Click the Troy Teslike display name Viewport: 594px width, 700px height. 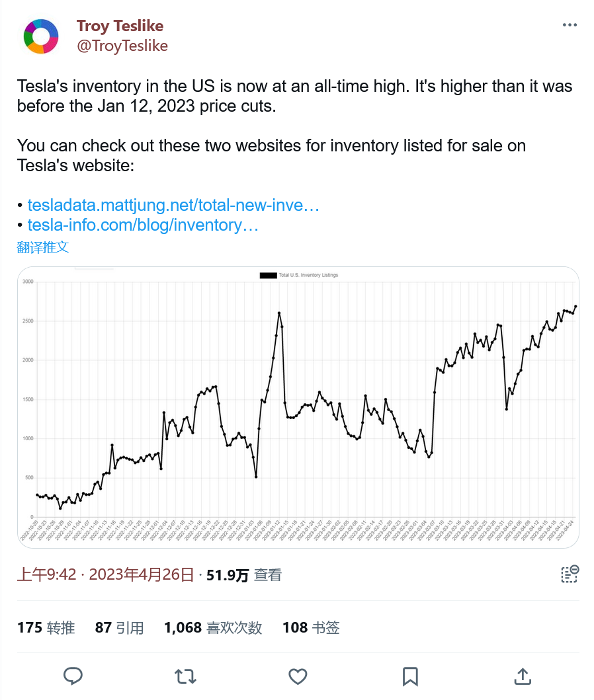click(x=120, y=26)
